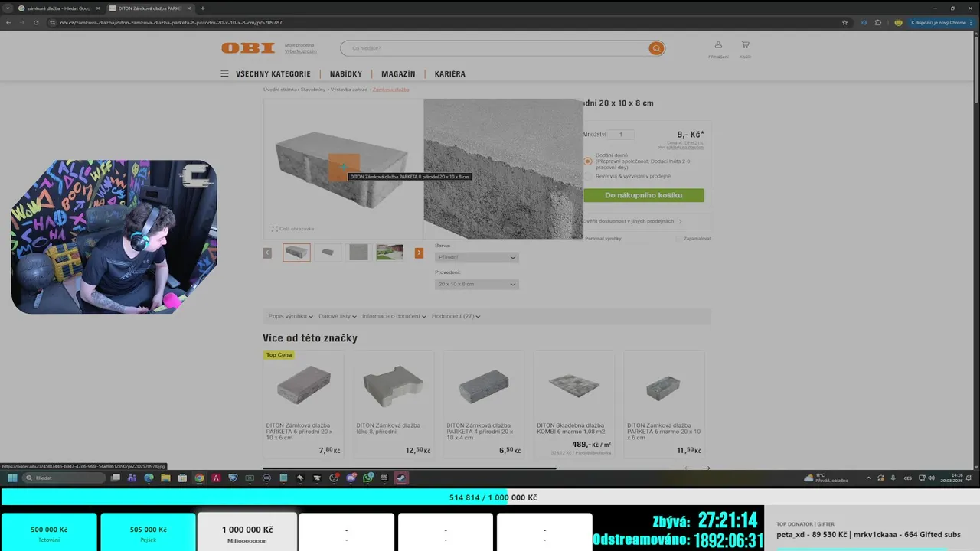
Task: Open the Windows Start menu
Action: pyautogui.click(x=12, y=478)
